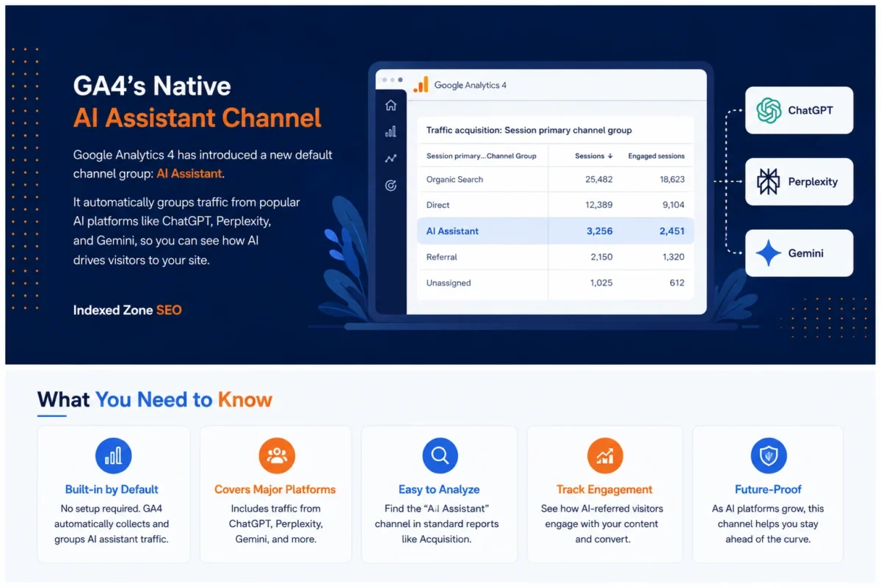Image resolution: width=881 pixels, height=588 pixels.
Task: Click the Track Engagement trend icon
Action: 605,456
